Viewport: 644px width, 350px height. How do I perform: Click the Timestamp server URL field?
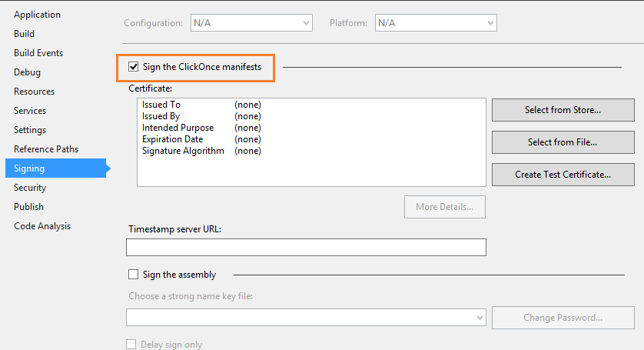[x=306, y=247]
